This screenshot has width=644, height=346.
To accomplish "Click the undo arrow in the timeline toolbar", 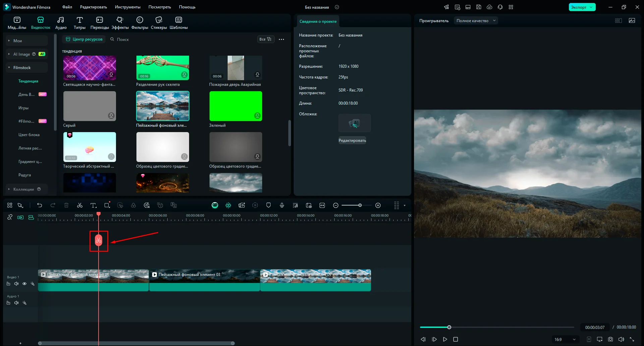I will click(x=40, y=205).
